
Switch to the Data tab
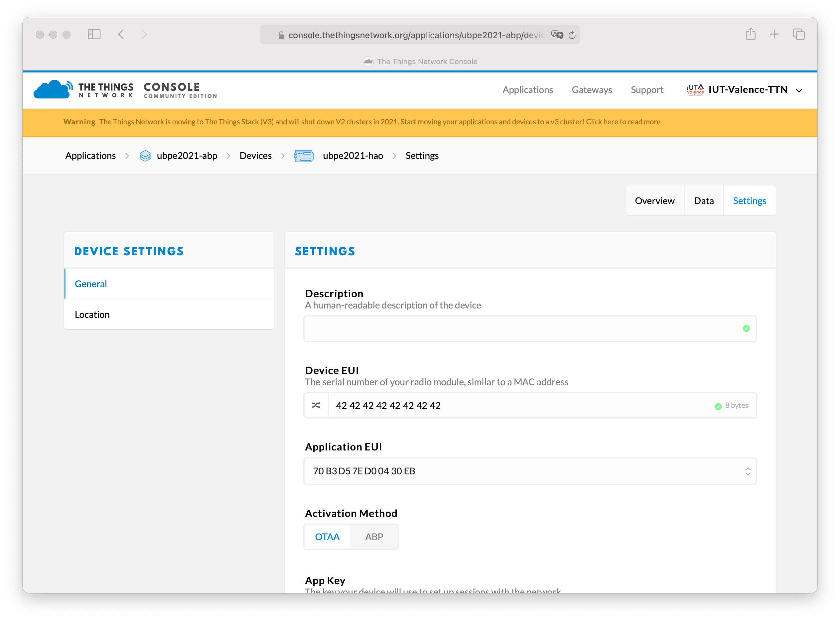tap(703, 200)
